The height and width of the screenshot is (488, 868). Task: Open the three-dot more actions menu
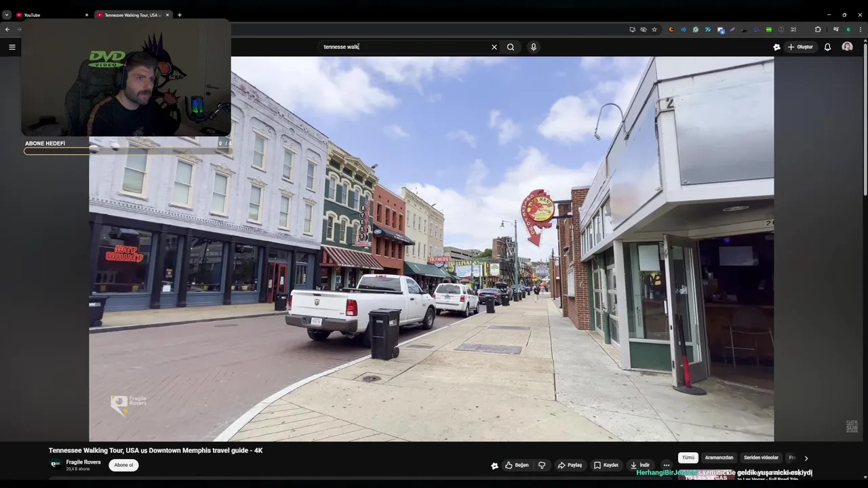[x=667, y=465]
